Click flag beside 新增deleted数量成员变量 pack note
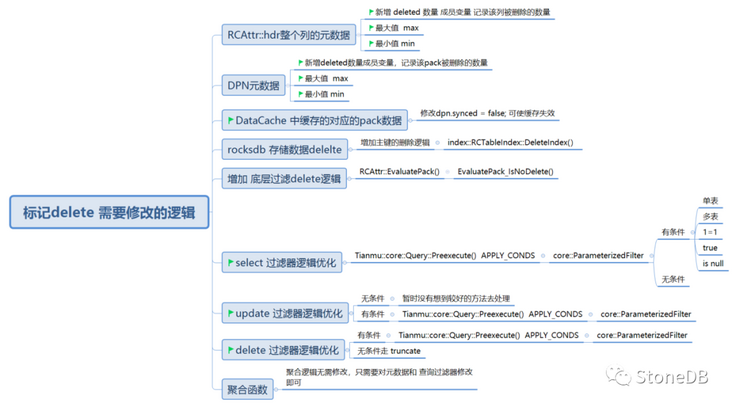The width and height of the screenshot is (732, 407). click(301, 63)
